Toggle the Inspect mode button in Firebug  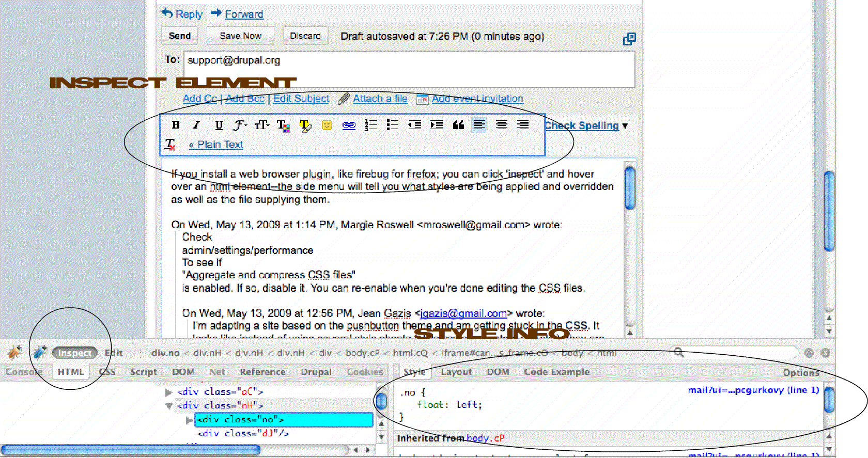[75, 353]
